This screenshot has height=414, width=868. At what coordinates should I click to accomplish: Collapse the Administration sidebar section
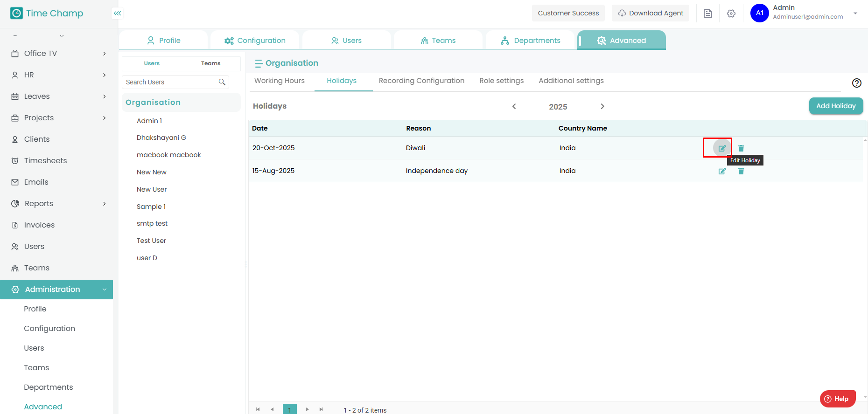click(x=104, y=290)
